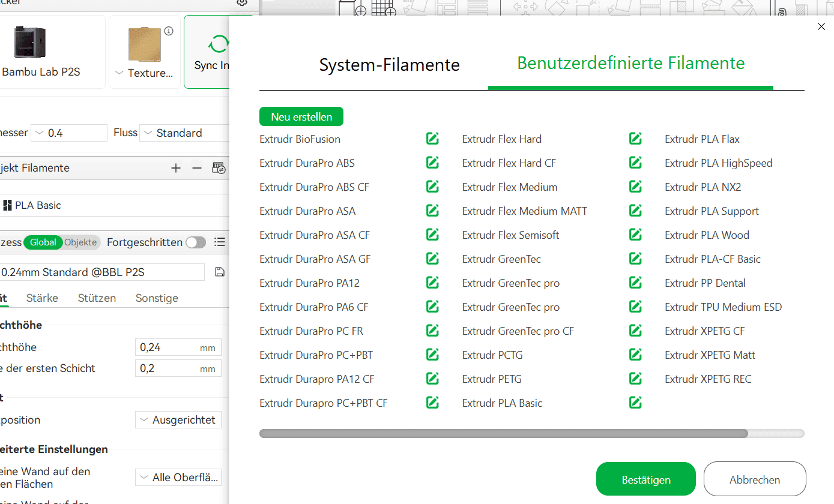
Task: Edit the Extrudr Flex Medium MATT preset
Action: [635, 211]
